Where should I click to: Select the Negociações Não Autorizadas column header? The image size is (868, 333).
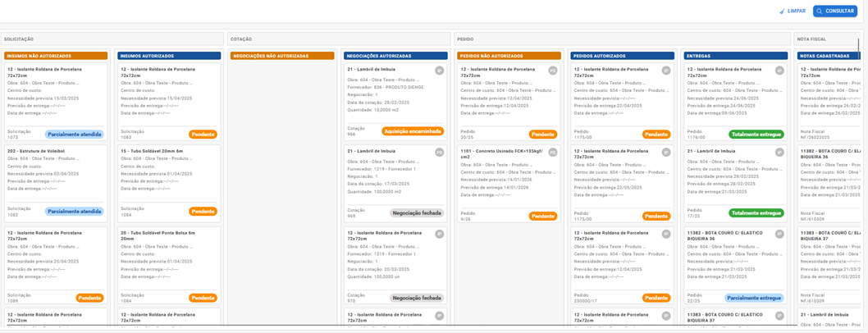(282, 56)
